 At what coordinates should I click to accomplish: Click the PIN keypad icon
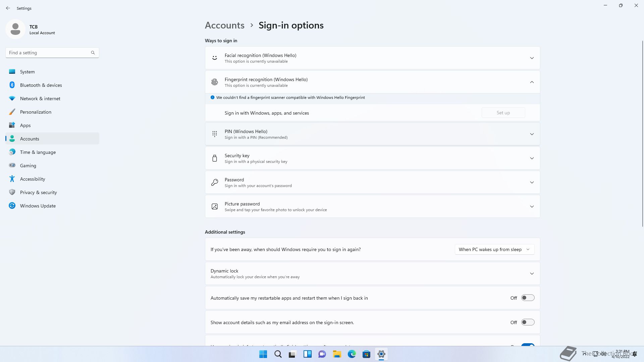(x=215, y=134)
